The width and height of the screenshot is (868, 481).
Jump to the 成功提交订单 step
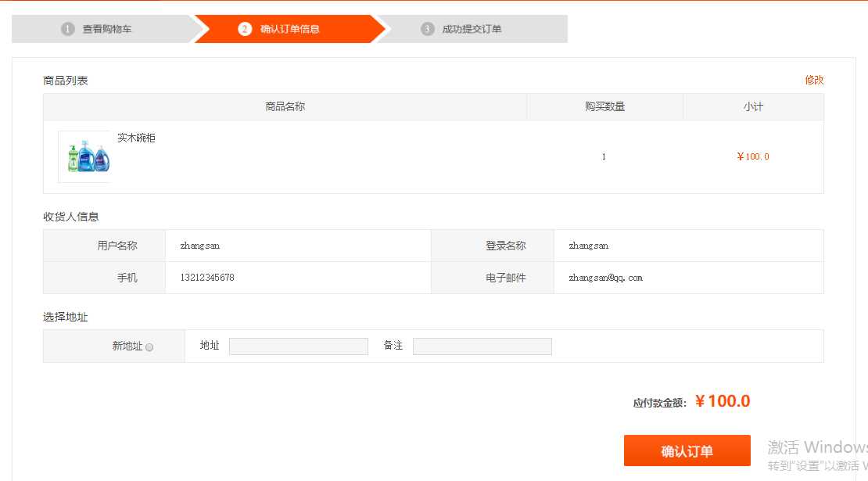[472, 29]
